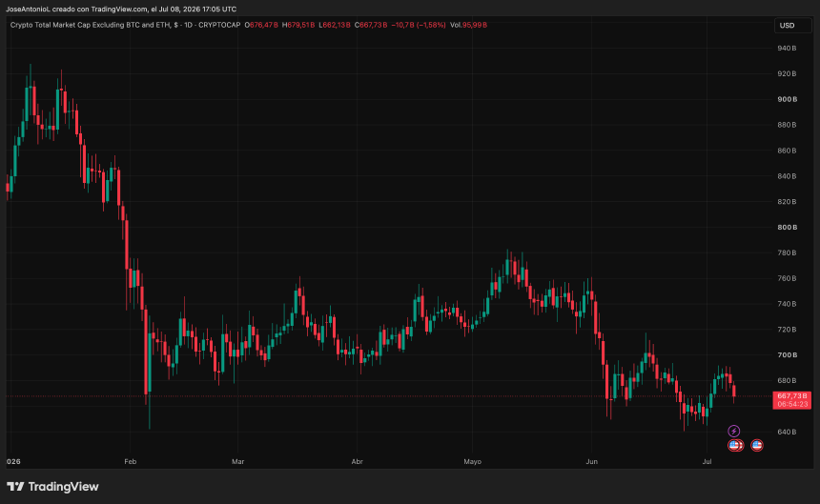Click the Jul label on time axis

tap(707, 462)
